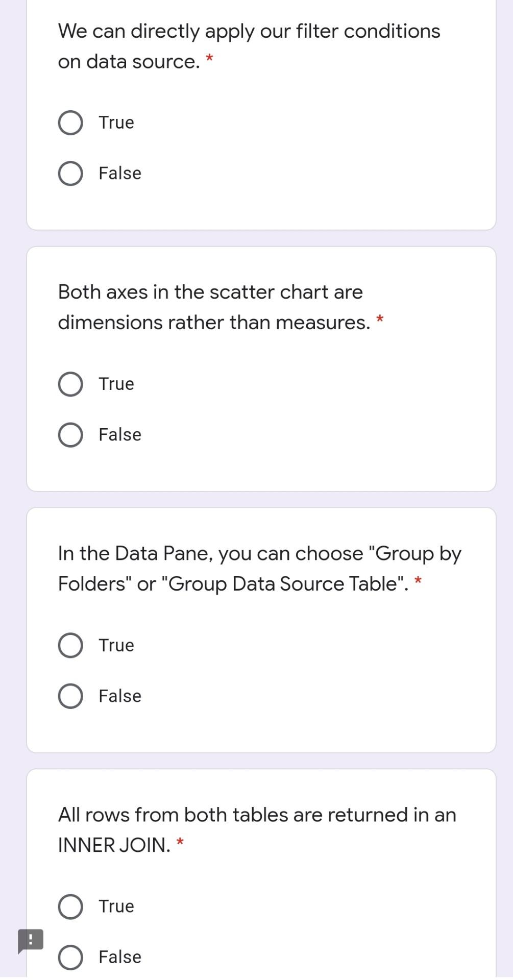Click the 'Group by Folders' question text
The height and width of the screenshot is (980, 513).
tap(259, 569)
